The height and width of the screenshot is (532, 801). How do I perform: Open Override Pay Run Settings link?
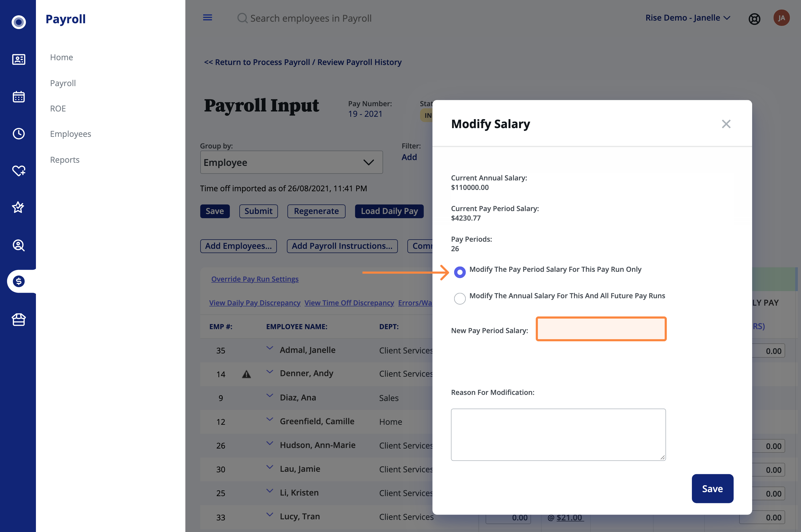tap(255, 279)
